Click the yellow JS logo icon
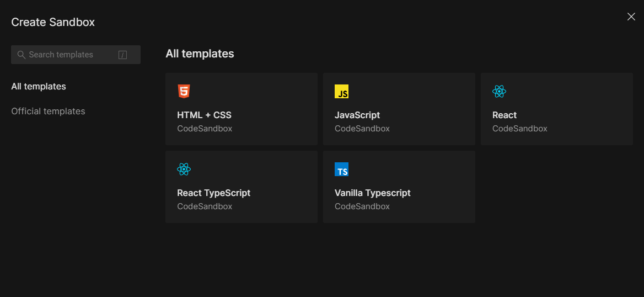This screenshot has height=297, width=644. pyautogui.click(x=341, y=91)
